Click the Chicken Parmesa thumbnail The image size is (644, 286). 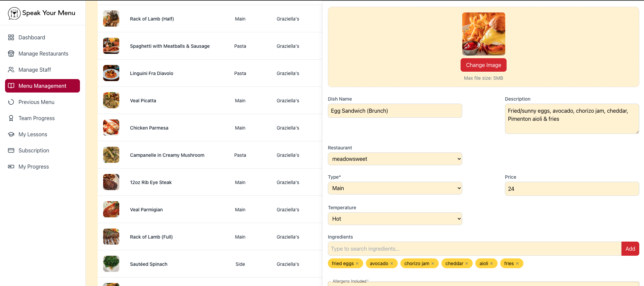tap(111, 128)
